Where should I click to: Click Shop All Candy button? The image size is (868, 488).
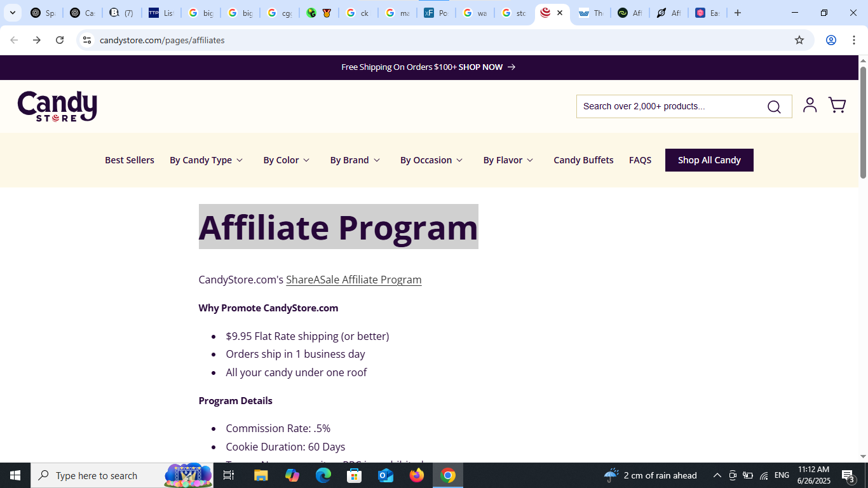(709, 160)
